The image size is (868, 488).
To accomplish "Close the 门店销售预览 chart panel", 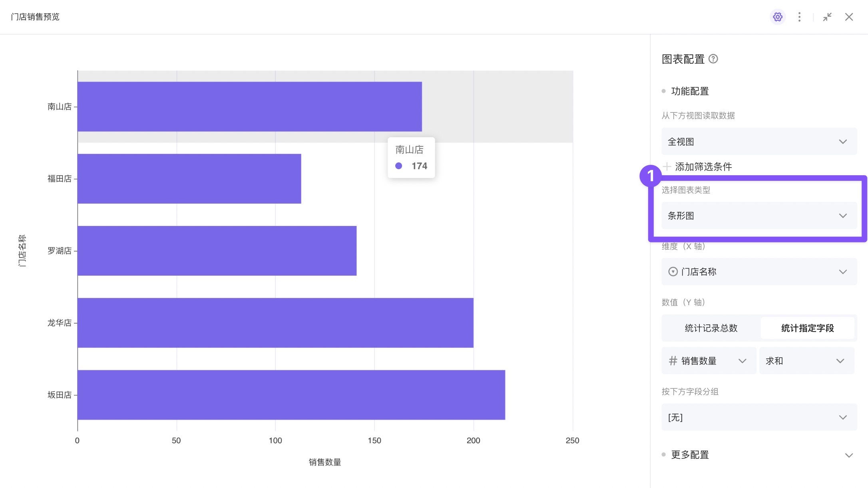I will click(849, 17).
